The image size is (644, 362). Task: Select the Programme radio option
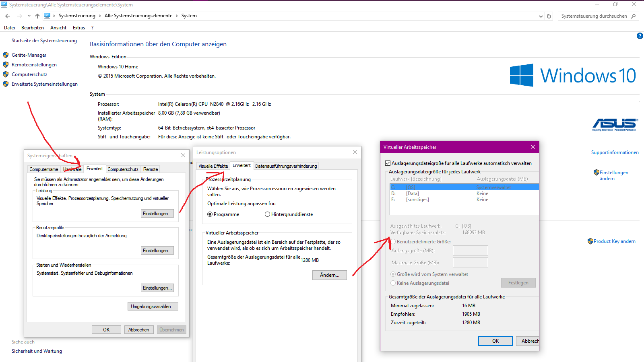210,214
